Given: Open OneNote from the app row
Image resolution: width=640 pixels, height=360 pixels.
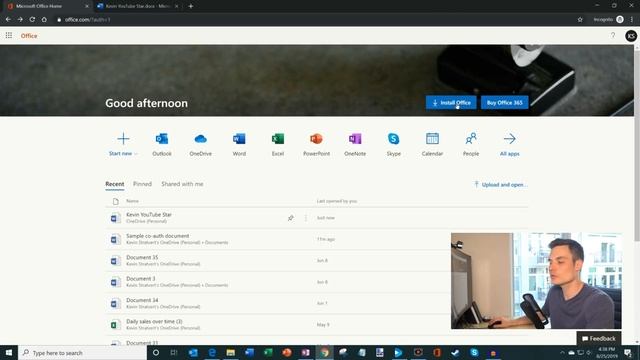Looking at the screenshot, I should (x=355, y=144).
